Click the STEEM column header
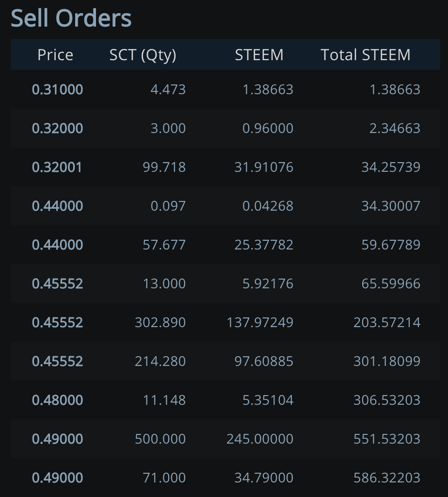448x497 pixels. (259, 55)
